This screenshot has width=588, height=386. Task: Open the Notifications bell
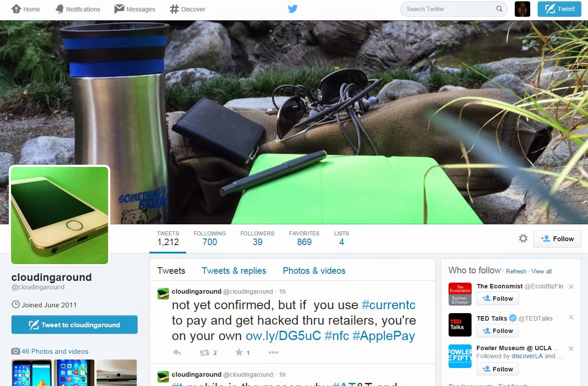pyautogui.click(x=78, y=9)
